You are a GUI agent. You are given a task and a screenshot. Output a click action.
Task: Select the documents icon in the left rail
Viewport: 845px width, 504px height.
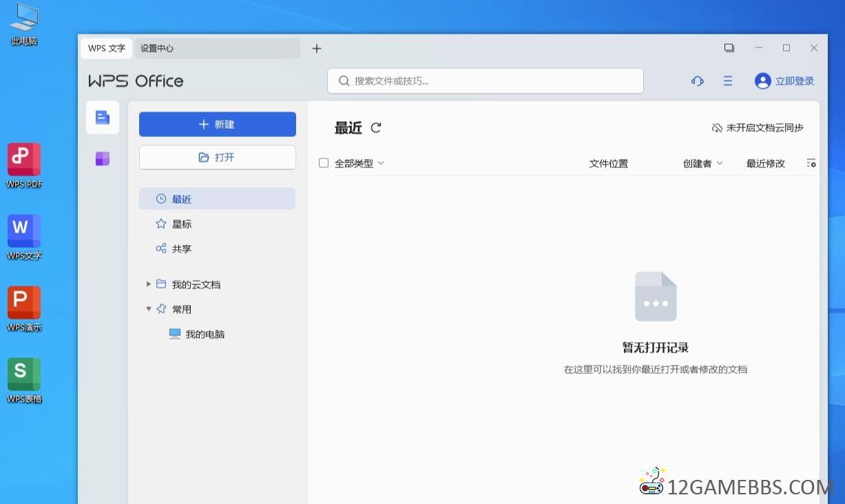pos(103,118)
